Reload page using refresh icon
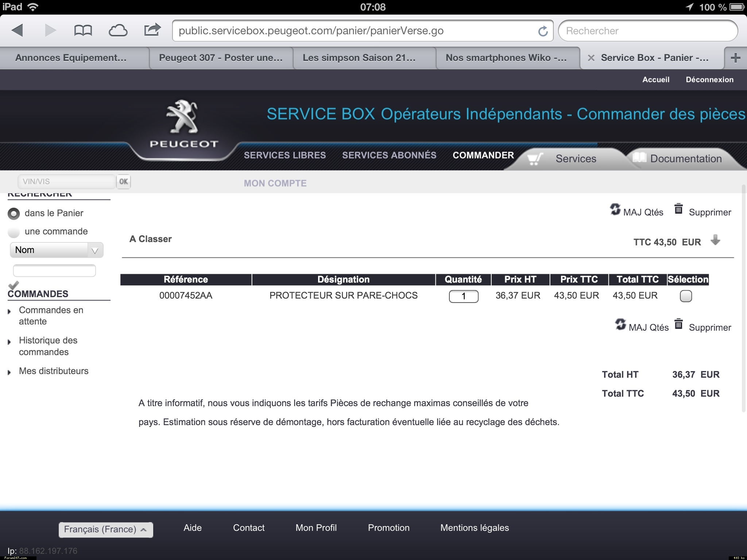747x560 pixels. point(543,31)
